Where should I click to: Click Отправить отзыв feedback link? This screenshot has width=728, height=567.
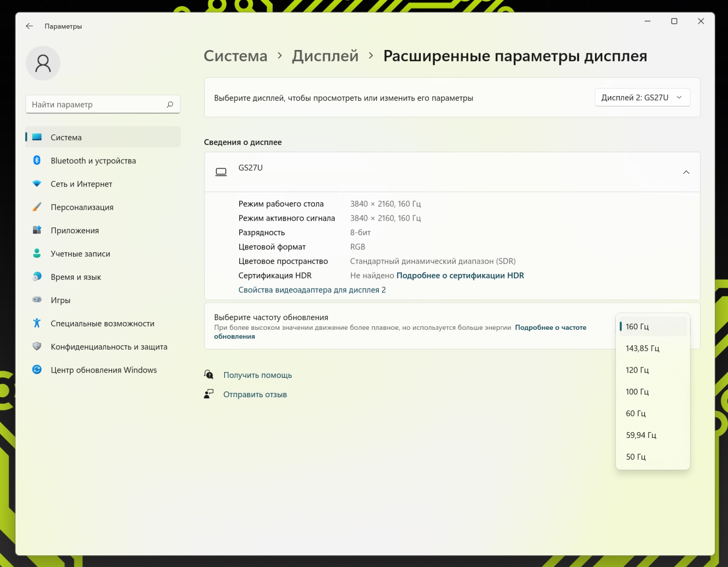point(255,394)
